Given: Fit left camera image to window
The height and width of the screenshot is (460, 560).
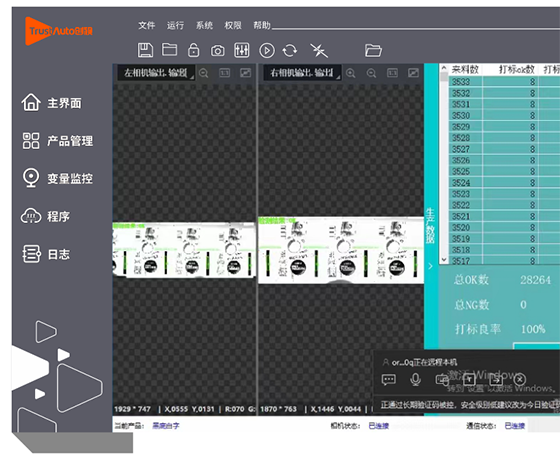Looking at the screenshot, I should pos(245,73).
